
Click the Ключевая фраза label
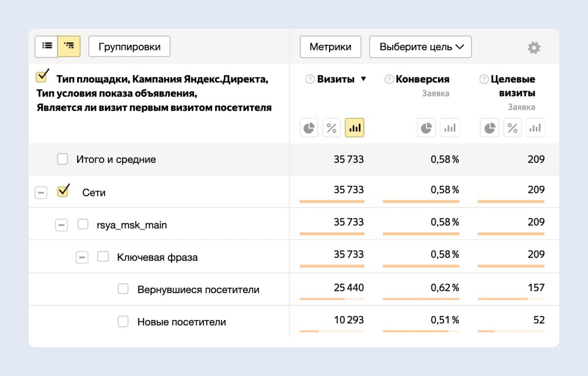point(157,257)
